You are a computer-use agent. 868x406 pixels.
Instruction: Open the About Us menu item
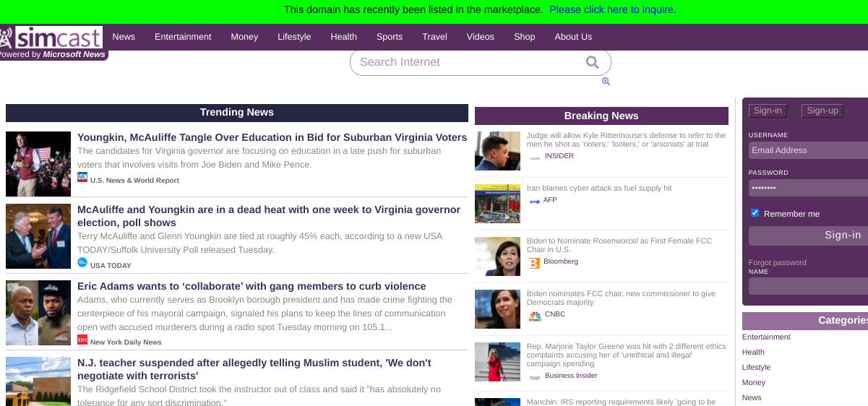(x=573, y=36)
